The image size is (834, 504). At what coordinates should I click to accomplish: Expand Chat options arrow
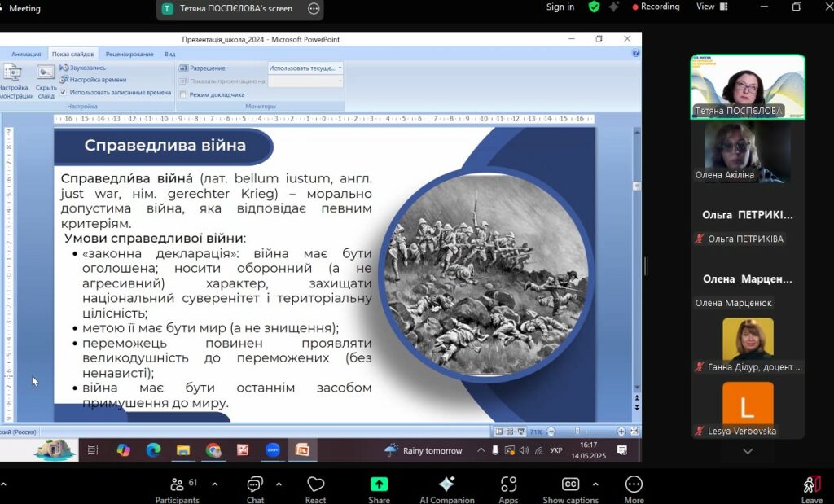click(279, 484)
